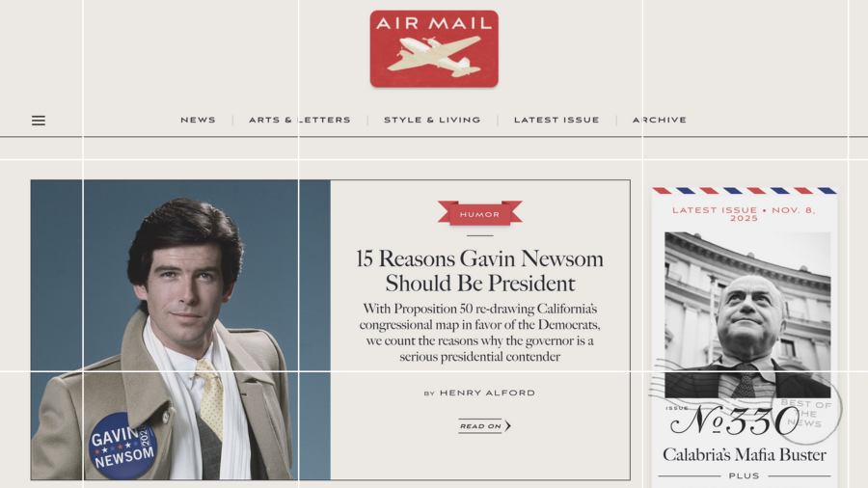Open the Archive nav link

[660, 120]
